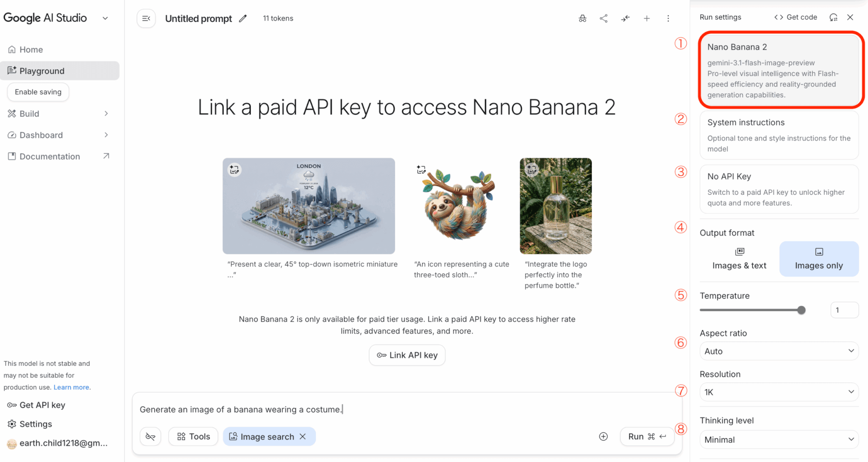Open the Aspect ratio dropdown
Image resolution: width=868 pixels, height=462 pixels.
(x=779, y=351)
